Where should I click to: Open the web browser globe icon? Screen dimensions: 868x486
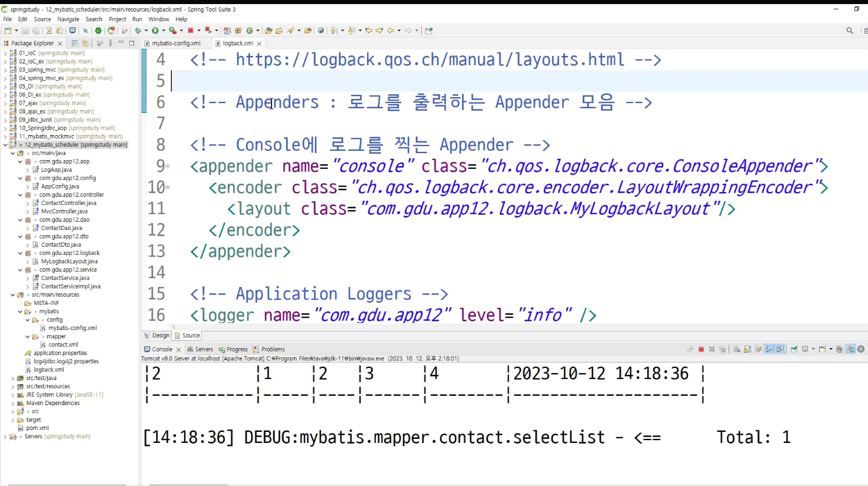[x=320, y=30]
